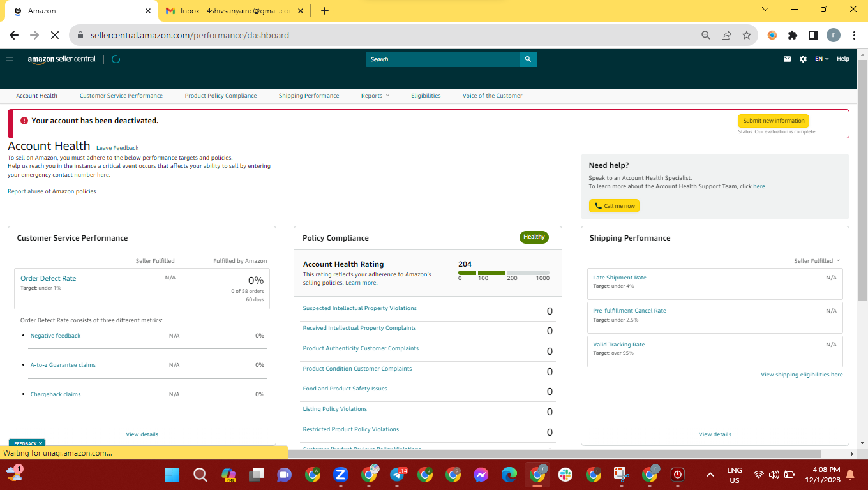The image size is (868, 490).
Task: Switch to the Gmail Inbox browser tab
Action: (x=233, y=11)
